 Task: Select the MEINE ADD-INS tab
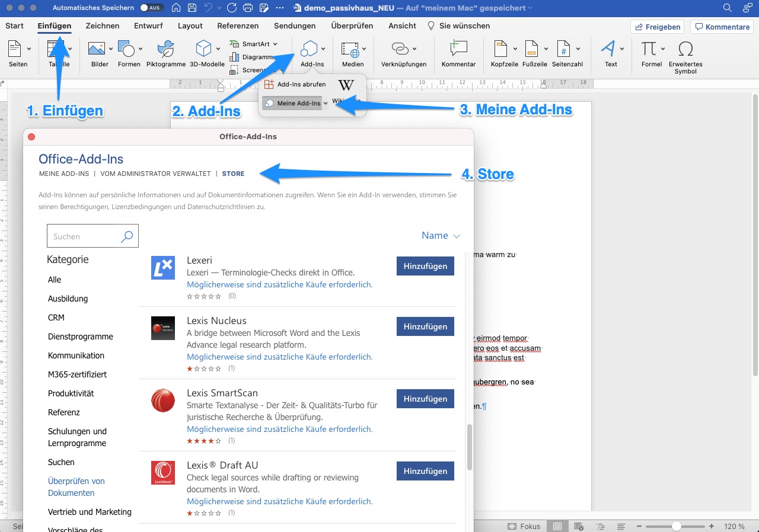(x=64, y=174)
